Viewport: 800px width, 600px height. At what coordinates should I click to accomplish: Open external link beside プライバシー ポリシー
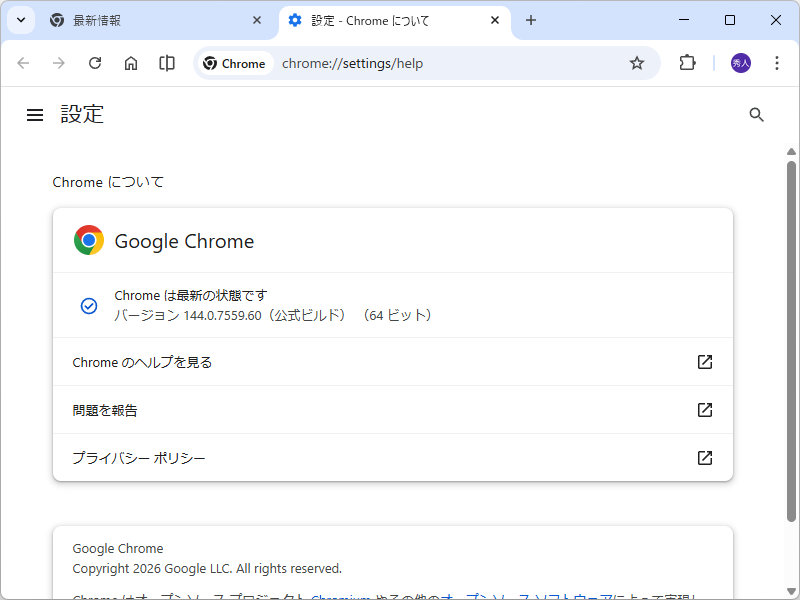point(705,457)
